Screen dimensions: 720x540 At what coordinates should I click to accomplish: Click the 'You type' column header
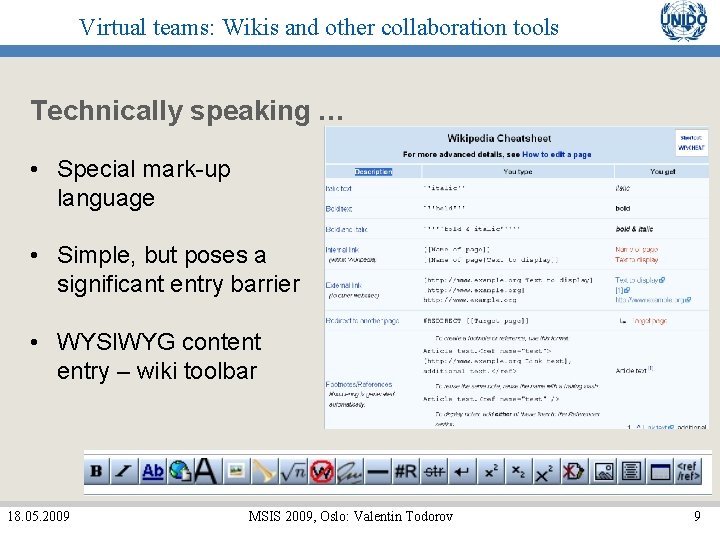pos(518,171)
